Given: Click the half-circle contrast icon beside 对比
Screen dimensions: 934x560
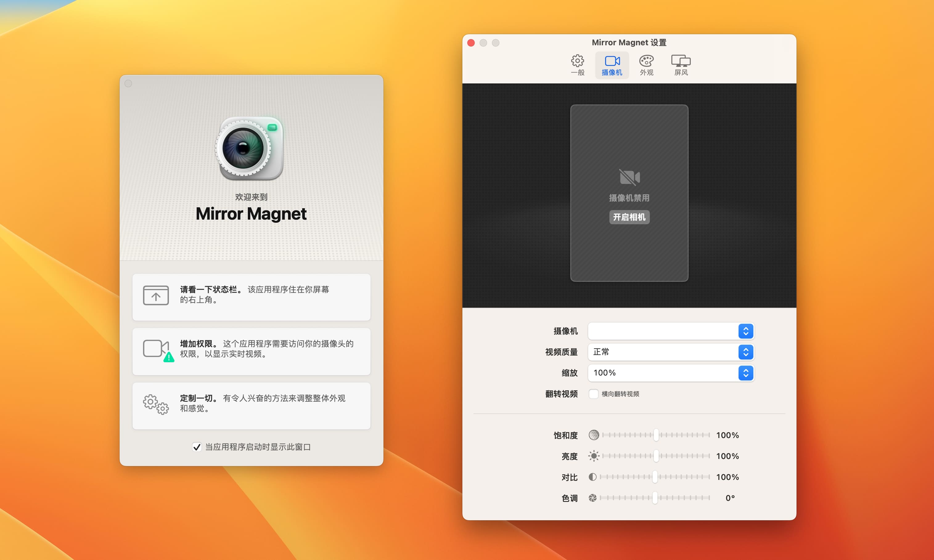Looking at the screenshot, I should pyautogui.click(x=593, y=477).
